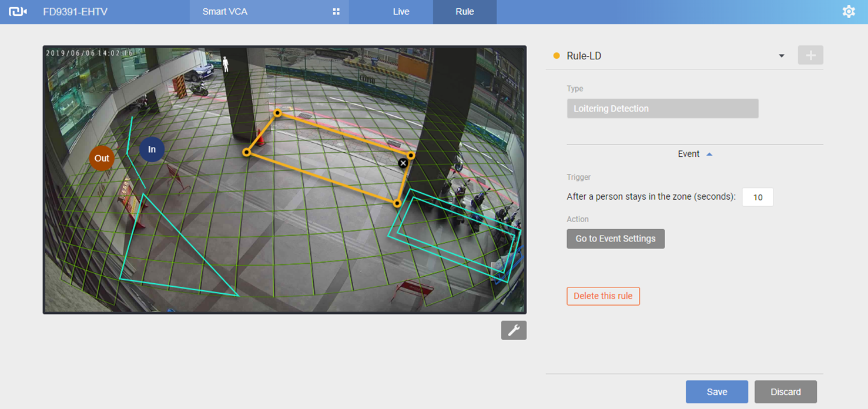The height and width of the screenshot is (409, 868).
Task: Open the settings gear icon
Action: pos(848,12)
